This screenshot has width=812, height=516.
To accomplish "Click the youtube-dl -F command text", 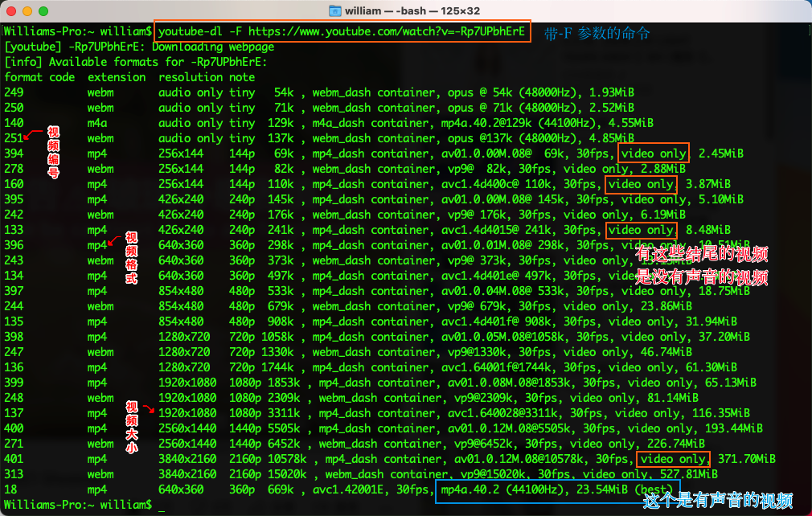I will pos(342,31).
